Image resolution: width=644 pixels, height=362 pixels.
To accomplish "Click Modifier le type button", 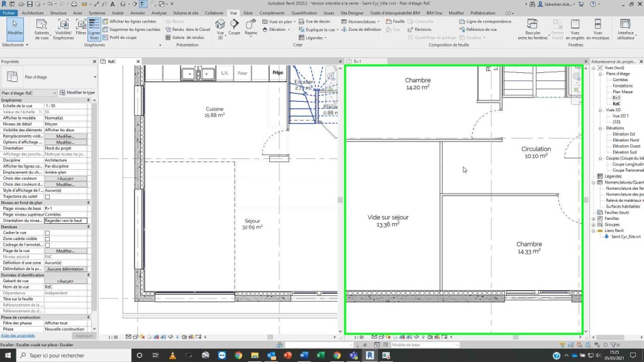I will point(77,93).
